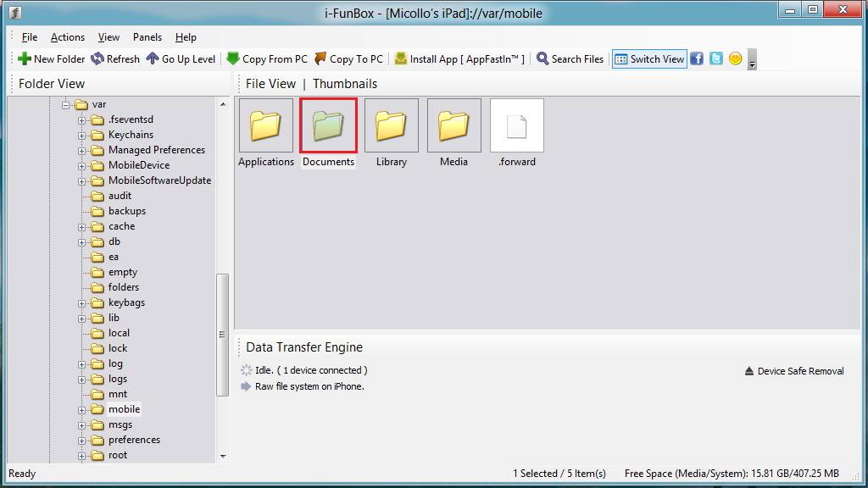Collapse the var tree node

pos(66,104)
